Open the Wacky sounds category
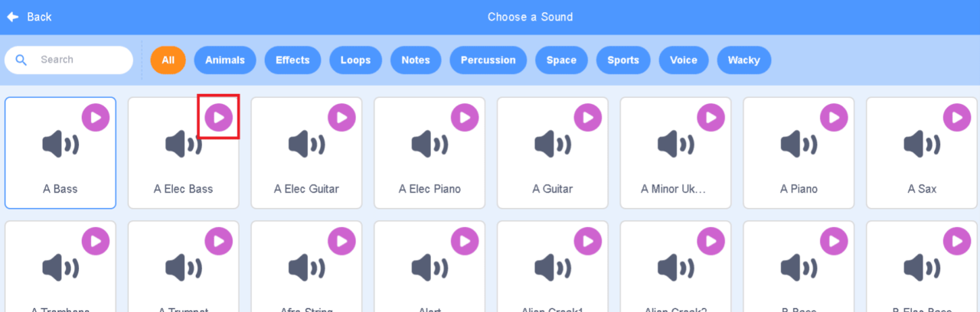 tap(743, 60)
